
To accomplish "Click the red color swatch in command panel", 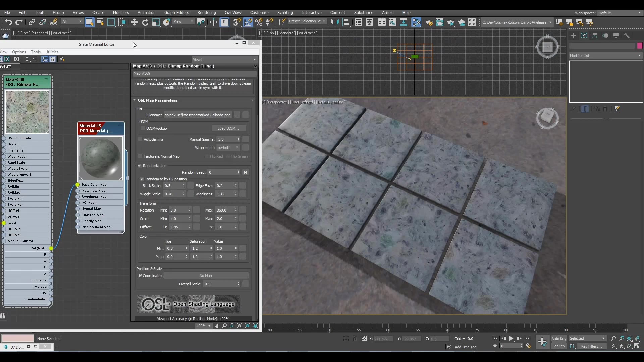I will click(640, 45).
